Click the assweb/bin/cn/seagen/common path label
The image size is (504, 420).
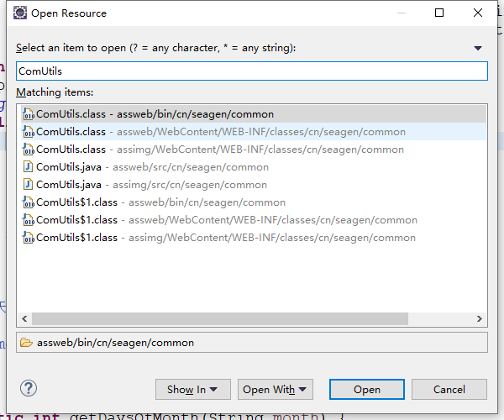[x=115, y=343]
